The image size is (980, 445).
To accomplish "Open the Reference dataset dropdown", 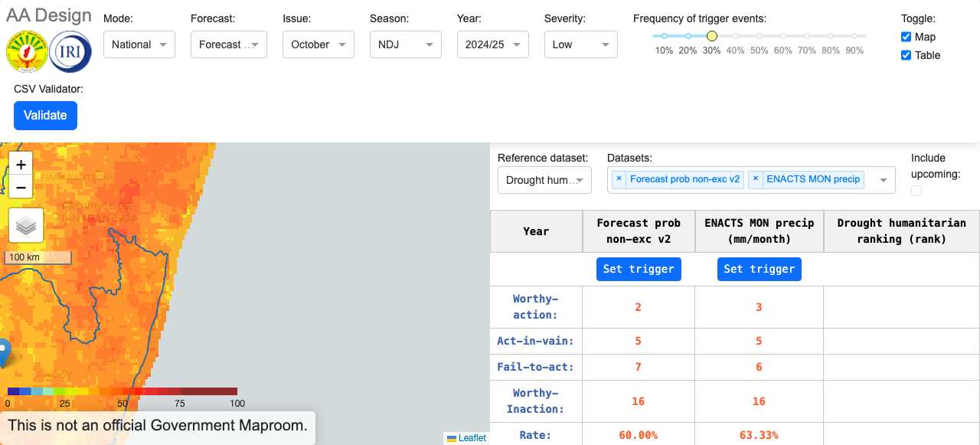I will [x=544, y=180].
